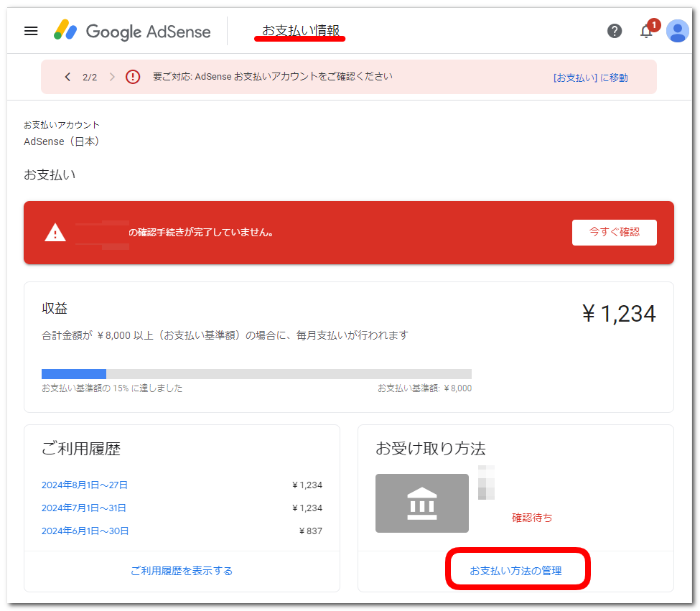Click the ¥ 1,234 amount for July

[307, 508]
